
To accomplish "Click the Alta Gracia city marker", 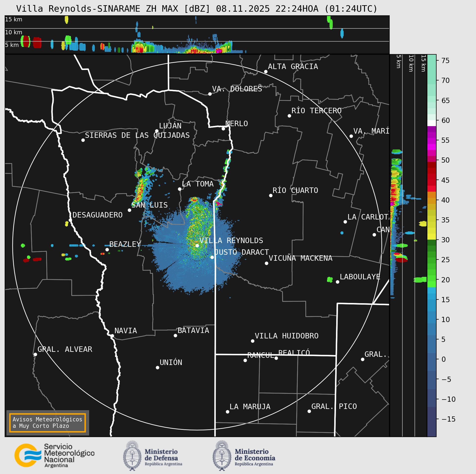I will (266, 72).
